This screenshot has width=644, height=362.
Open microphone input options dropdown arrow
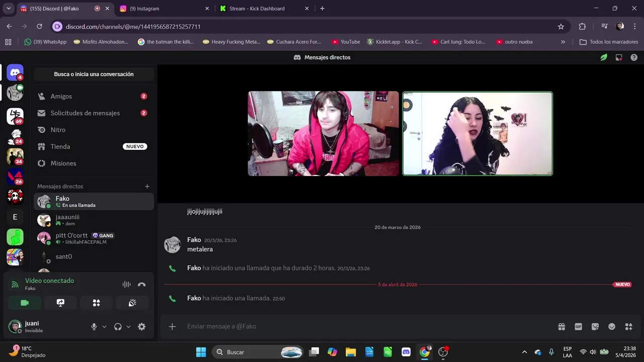click(104, 326)
